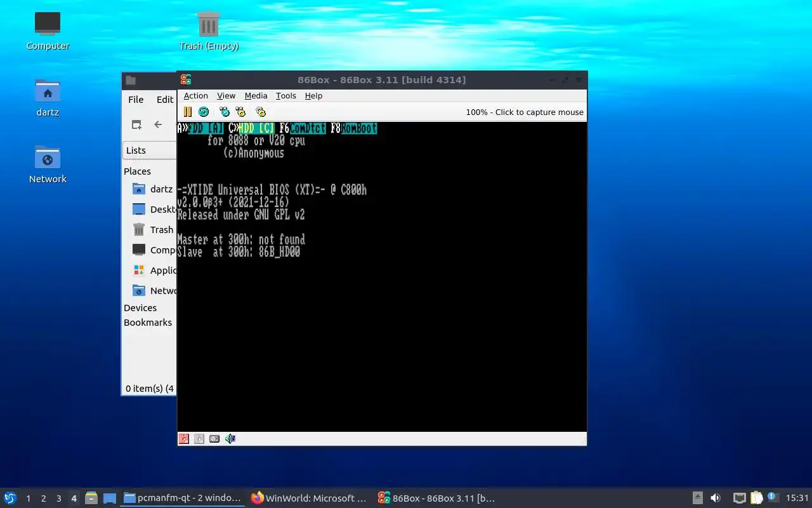
Task: Click the removable media eject tray icon
Action: click(x=698, y=498)
